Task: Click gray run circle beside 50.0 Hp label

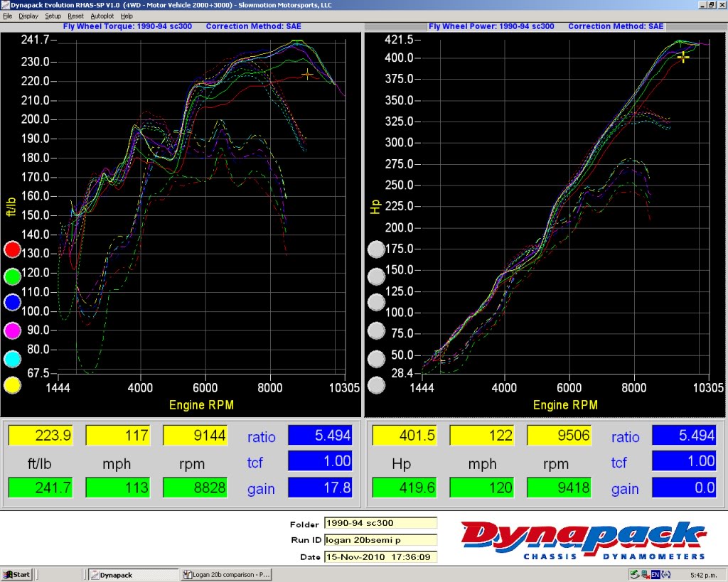Action: [376, 358]
